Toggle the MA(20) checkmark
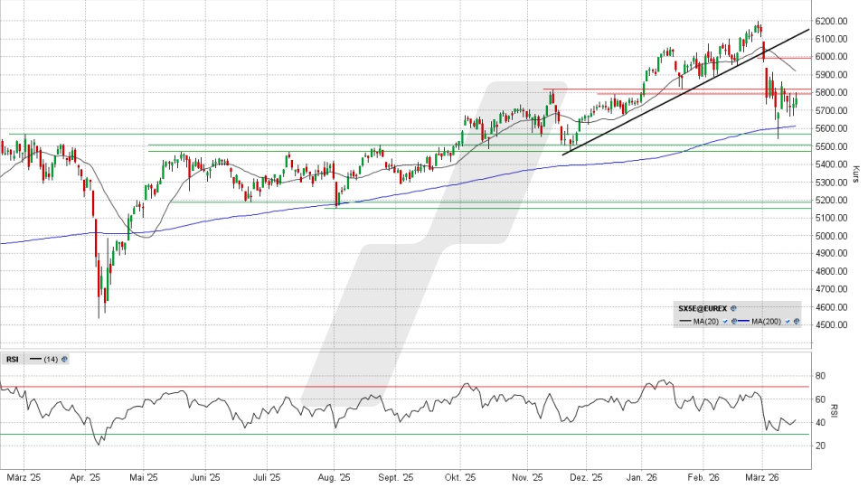 [x=724, y=322]
